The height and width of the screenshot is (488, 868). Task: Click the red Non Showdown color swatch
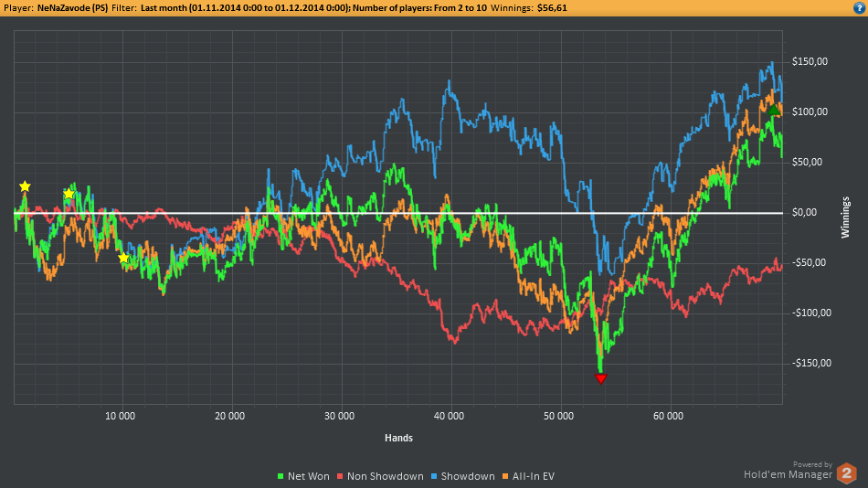[340, 476]
